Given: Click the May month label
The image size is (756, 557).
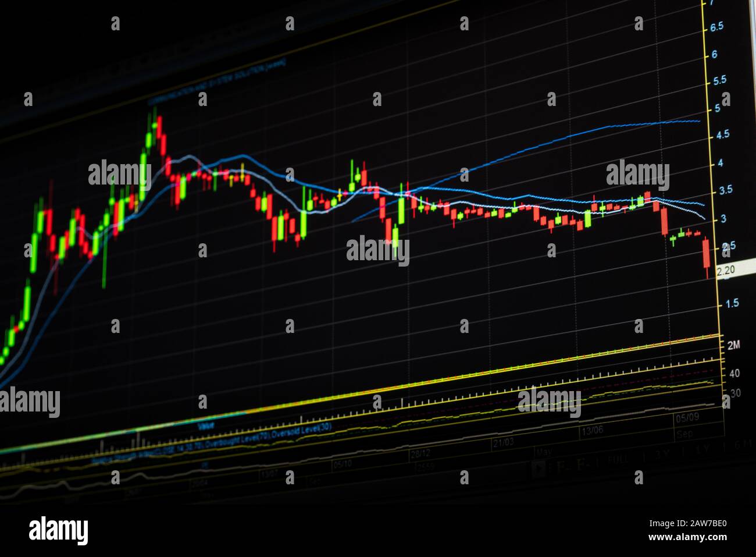Looking at the screenshot, I should 543,452.
